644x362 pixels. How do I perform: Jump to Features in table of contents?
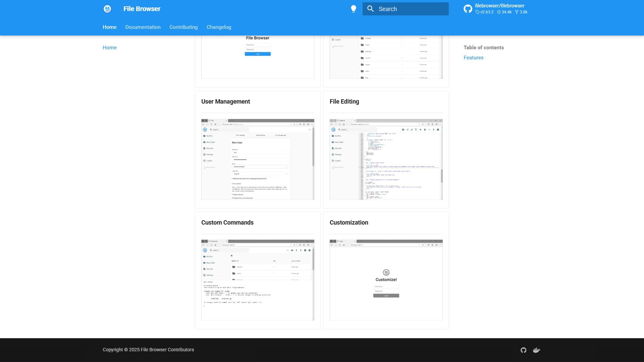click(473, 58)
